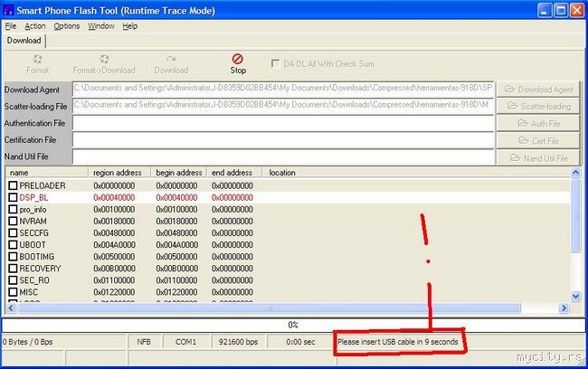Maximize the Flash Tool window
588x369 pixels.
(x=561, y=11)
